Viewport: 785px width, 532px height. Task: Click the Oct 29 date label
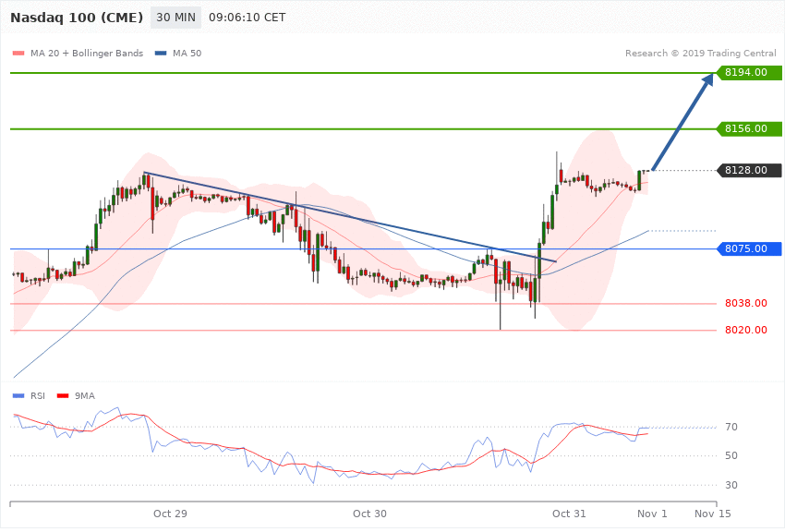pos(170,514)
